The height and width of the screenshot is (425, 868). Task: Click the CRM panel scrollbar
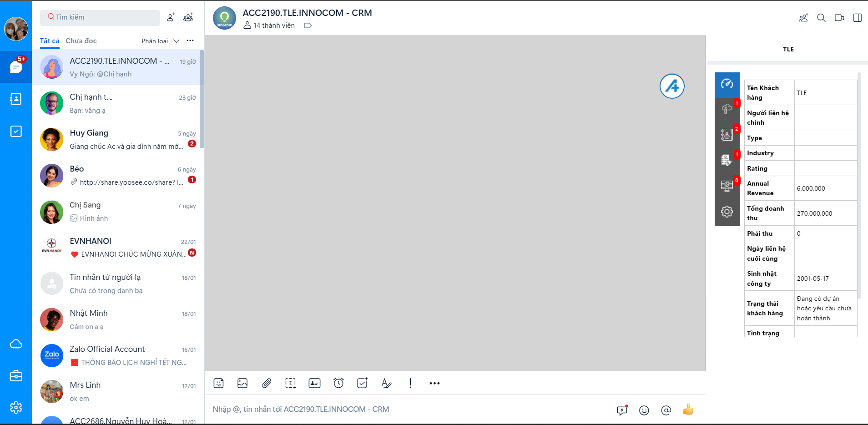(x=859, y=186)
